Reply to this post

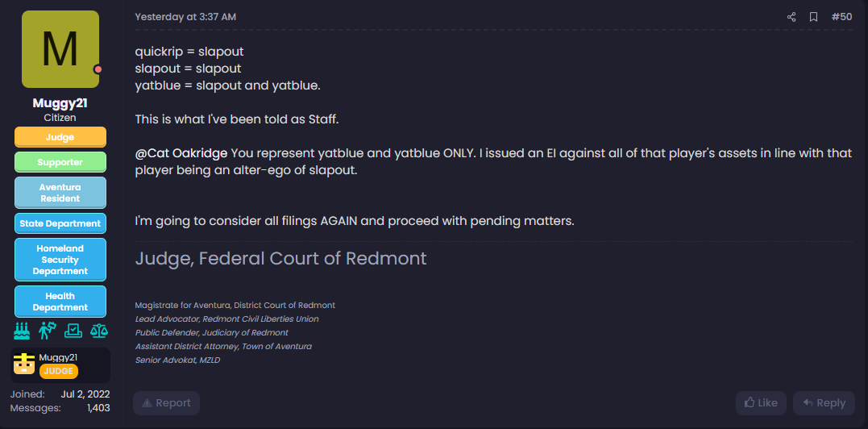[824, 403]
